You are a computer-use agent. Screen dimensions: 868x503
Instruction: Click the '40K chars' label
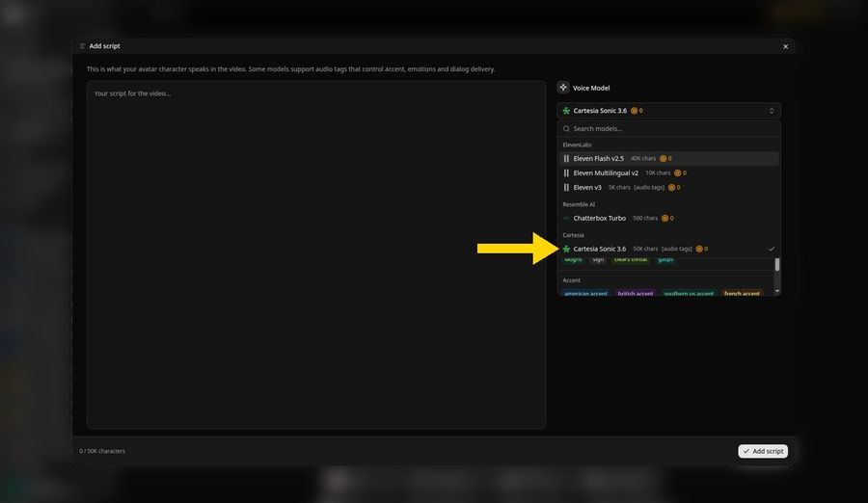tap(642, 158)
